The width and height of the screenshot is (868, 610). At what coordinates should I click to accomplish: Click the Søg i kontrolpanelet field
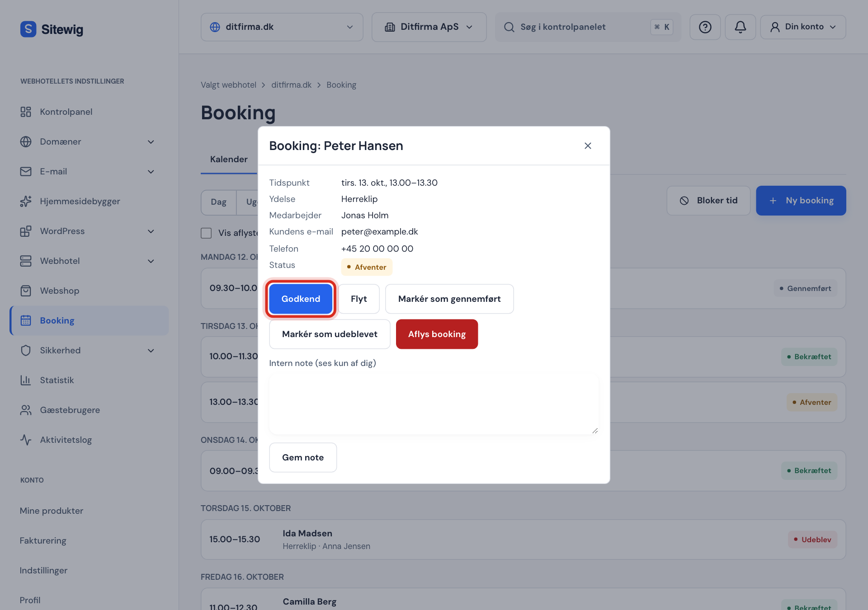(588, 27)
